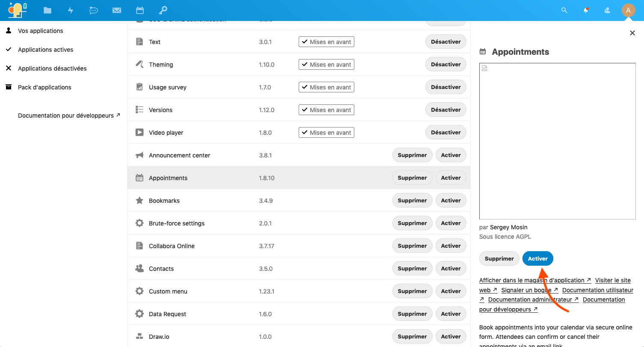The height and width of the screenshot is (347, 644).
Task: Click the Contacts app icon in the list
Action: pyautogui.click(x=139, y=269)
